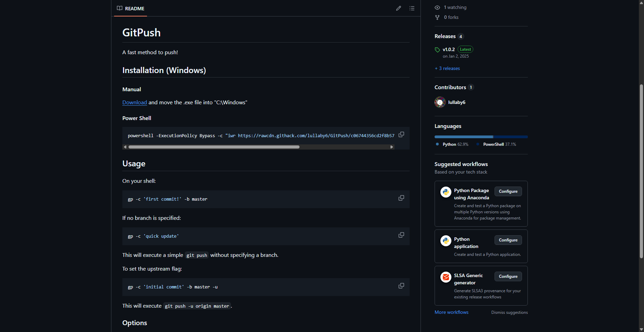644x332 pixels.
Task: Copy the 'initial commit' command
Action: pyautogui.click(x=401, y=286)
